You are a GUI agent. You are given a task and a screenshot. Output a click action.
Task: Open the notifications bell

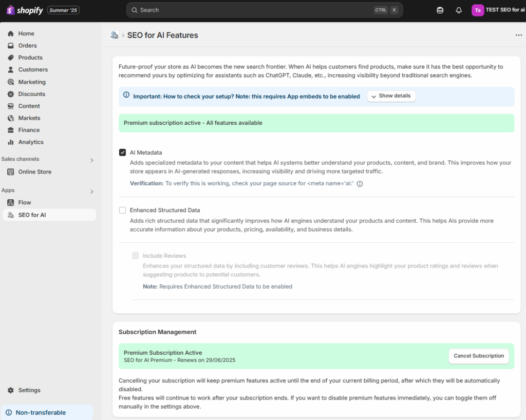coord(459,10)
